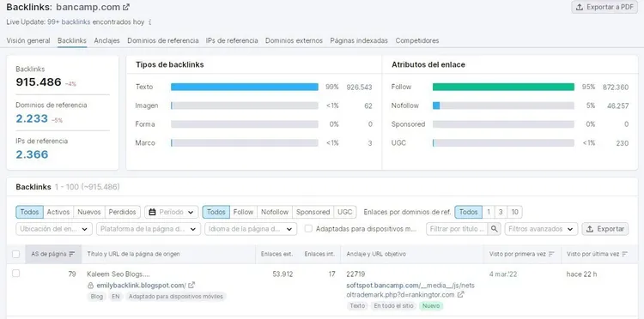Set links per referring domain to 1
Viewport: 644px width, 319px height.
[489, 212]
